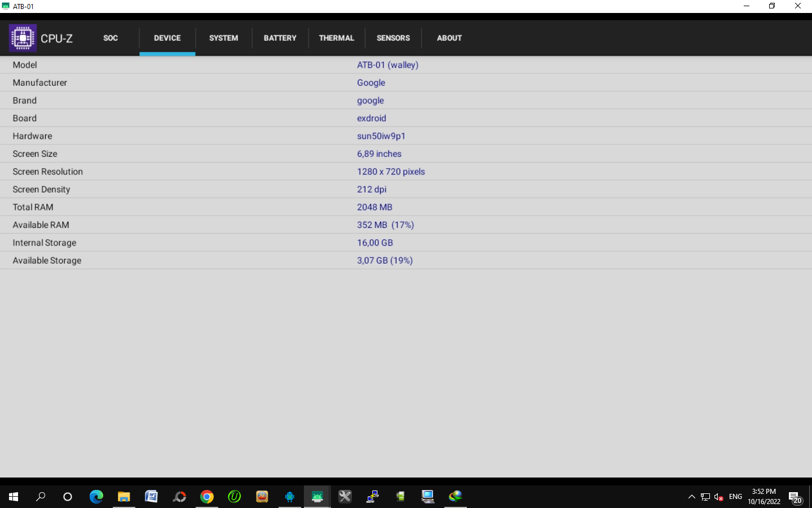Click the muted volume tray icon
812x508 pixels.
coord(719,497)
